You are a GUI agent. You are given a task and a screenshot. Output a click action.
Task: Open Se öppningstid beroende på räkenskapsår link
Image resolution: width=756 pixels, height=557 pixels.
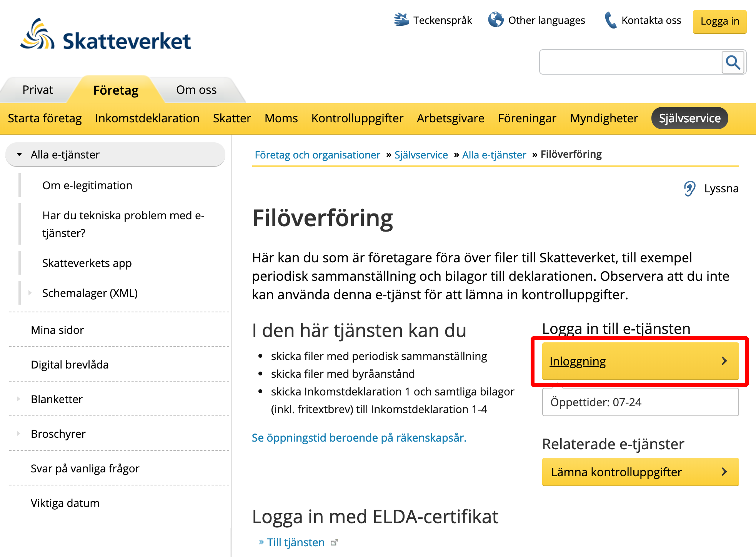tap(359, 438)
